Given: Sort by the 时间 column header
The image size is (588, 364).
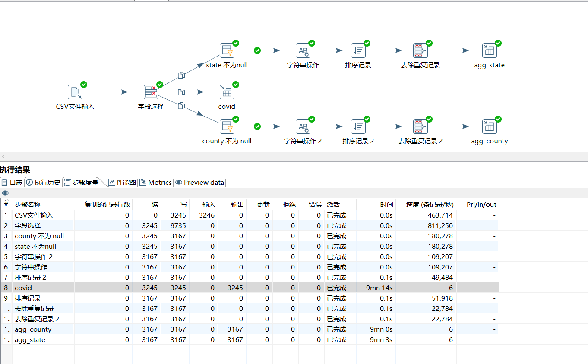Looking at the screenshot, I should tap(376, 205).
